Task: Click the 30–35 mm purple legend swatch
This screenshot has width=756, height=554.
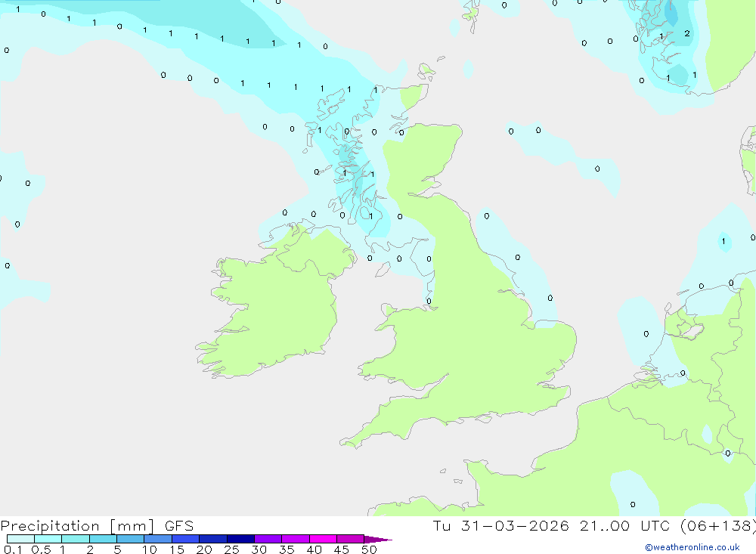Action: [268, 539]
